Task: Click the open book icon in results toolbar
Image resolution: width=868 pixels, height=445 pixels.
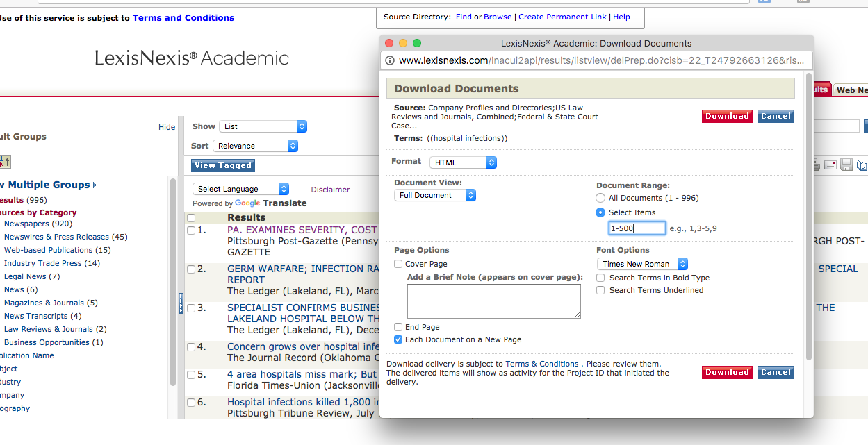Action: pyautogui.click(x=862, y=165)
